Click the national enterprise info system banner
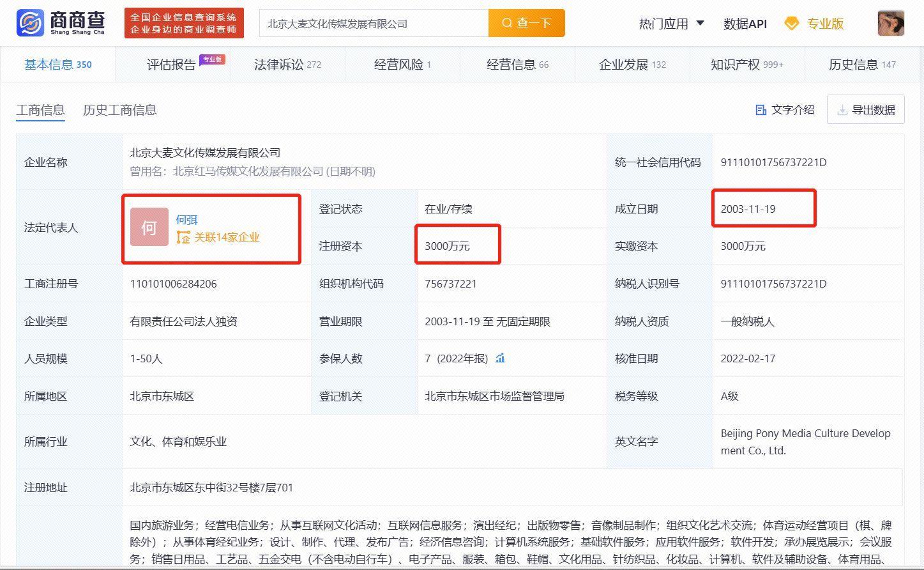The height and width of the screenshot is (570, 924). [x=184, y=23]
